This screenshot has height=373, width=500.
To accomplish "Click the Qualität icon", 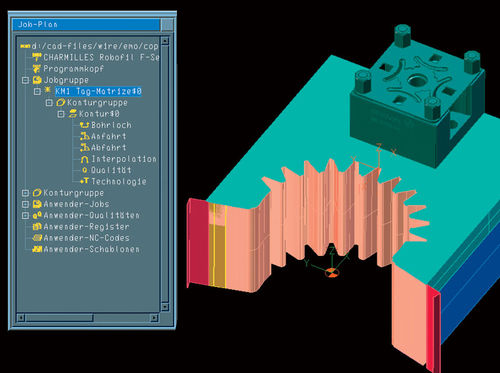I will click(85, 170).
